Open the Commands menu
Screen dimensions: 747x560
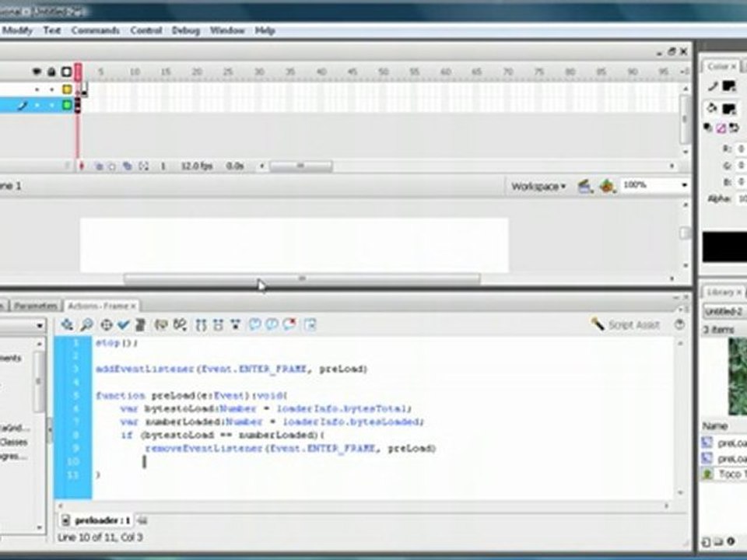click(x=95, y=30)
